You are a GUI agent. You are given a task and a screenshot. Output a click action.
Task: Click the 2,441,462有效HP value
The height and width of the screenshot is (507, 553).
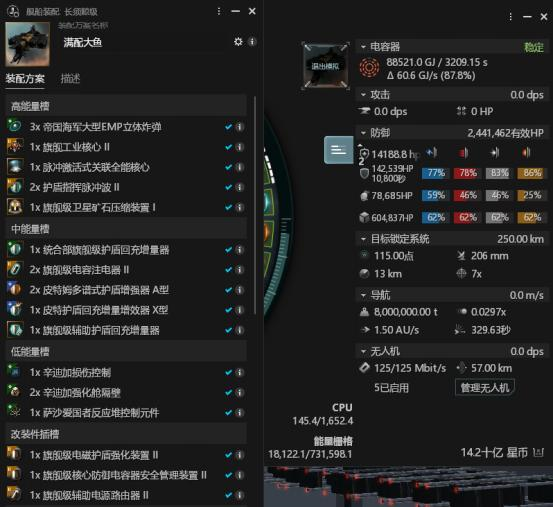[505, 133]
